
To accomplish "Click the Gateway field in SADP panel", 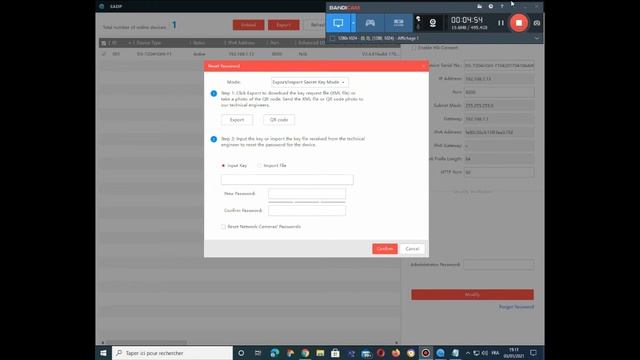I will click(499, 119).
